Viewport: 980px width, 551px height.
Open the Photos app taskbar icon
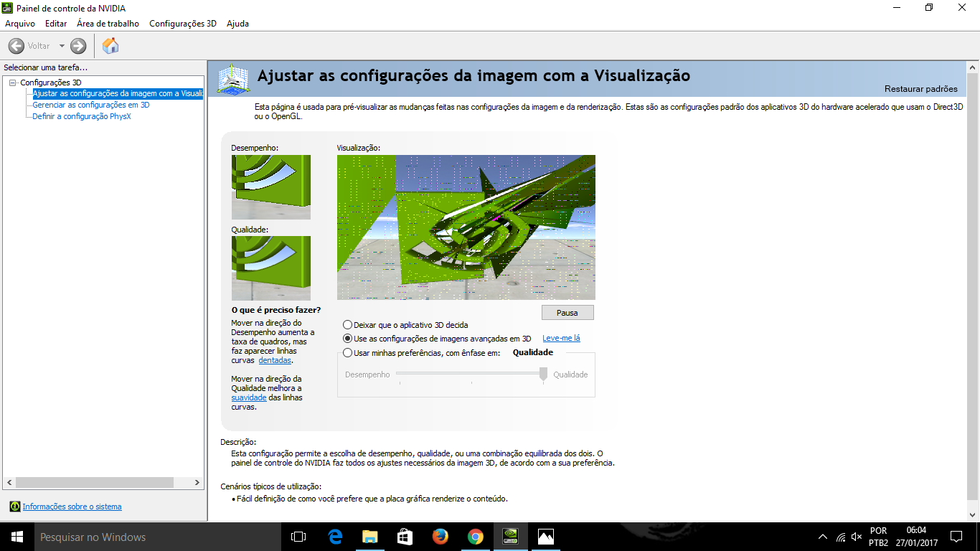[x=546, y=537]
